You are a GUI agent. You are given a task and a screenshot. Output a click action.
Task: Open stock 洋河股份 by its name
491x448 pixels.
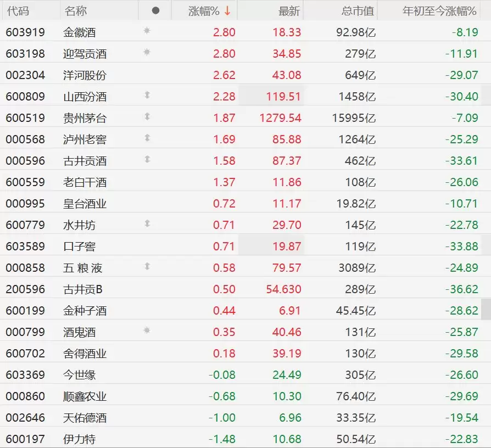(x=85, y=75)
